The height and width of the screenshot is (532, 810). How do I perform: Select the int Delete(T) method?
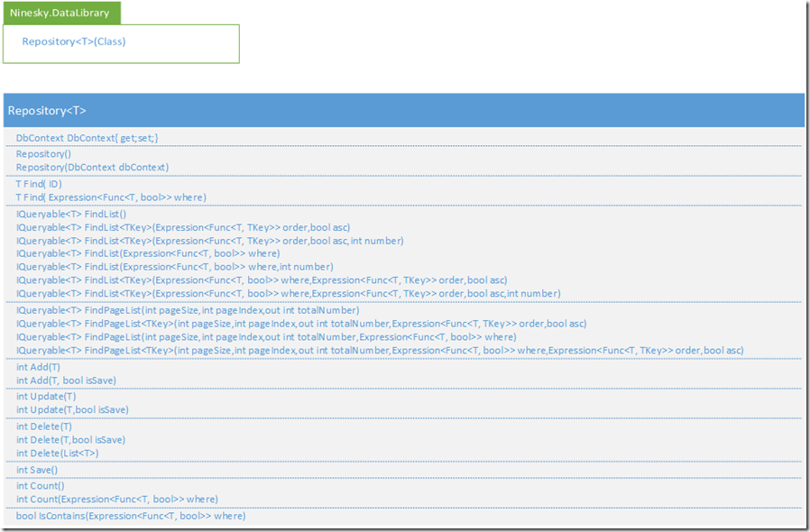pyautogui.click(x=44, y=427)
